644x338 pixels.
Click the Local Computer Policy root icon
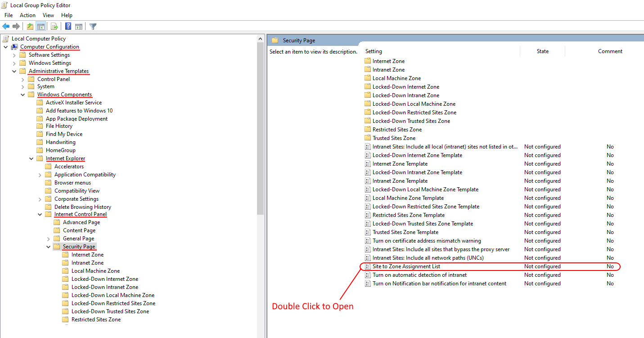pyautogui.click(x=6, y=39)
